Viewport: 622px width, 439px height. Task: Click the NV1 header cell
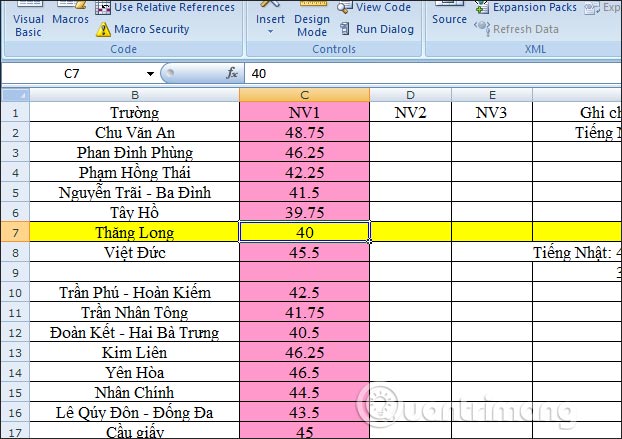pyautogui.click(x=305, y=112)
